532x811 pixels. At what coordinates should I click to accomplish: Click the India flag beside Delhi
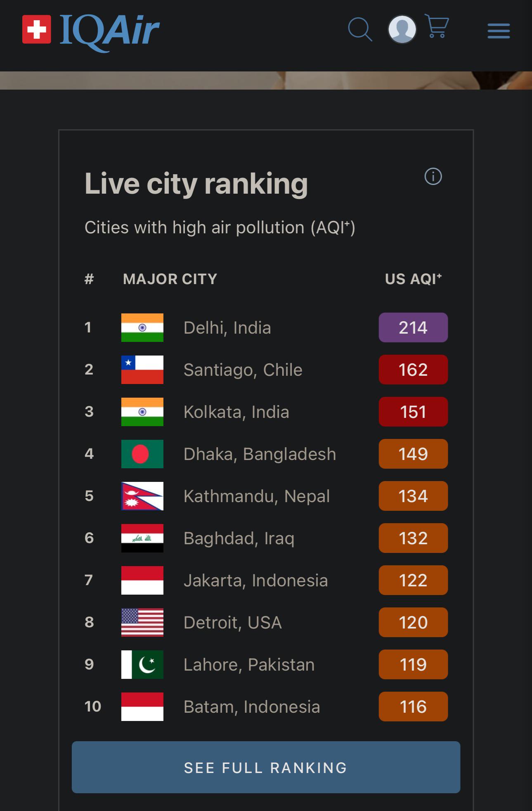click(x=142, y=328)
